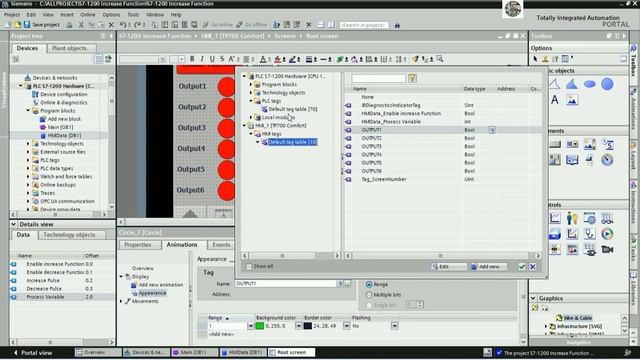This screenshot has width=640, height=360.
Task: Select the Range radio button
Action: click(x=369, y=284)
